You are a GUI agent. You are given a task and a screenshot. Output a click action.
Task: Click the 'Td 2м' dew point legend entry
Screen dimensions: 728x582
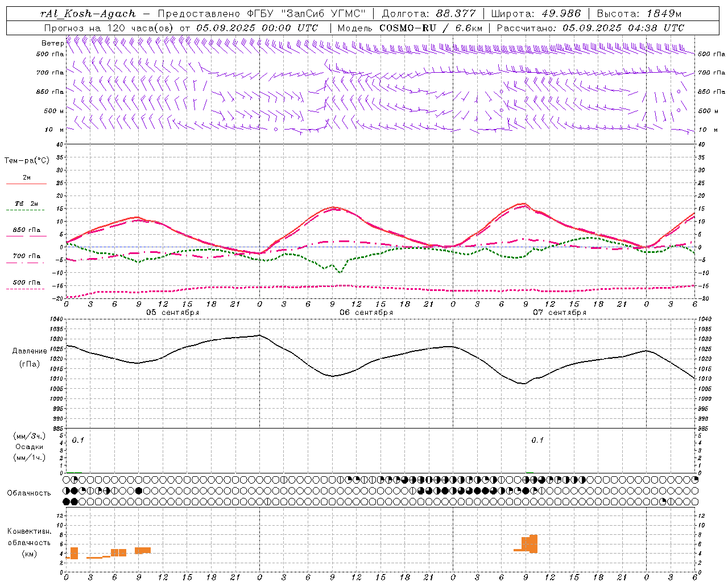coord(27,203)
